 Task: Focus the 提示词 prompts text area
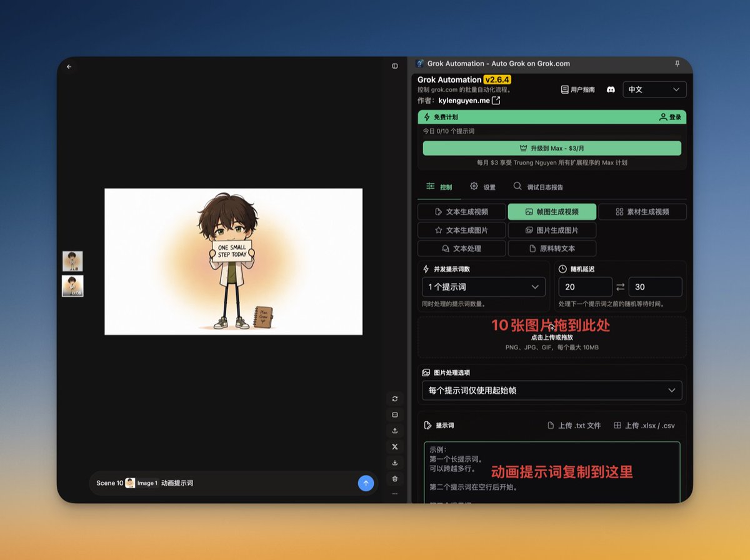(x=552, y=472)
